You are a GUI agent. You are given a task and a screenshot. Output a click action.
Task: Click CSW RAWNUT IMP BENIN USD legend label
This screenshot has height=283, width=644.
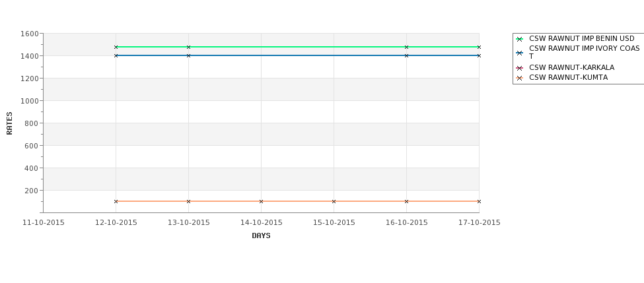click(x=581, y=38)
